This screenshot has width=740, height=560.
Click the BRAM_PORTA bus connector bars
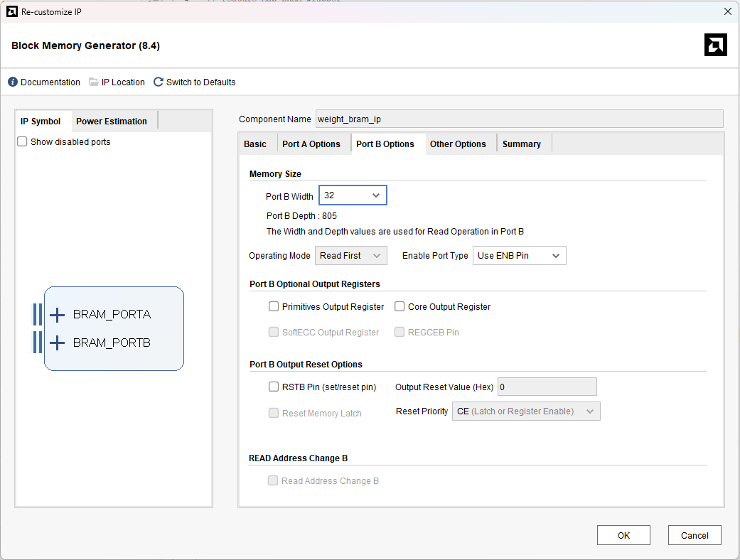point(38,315)
